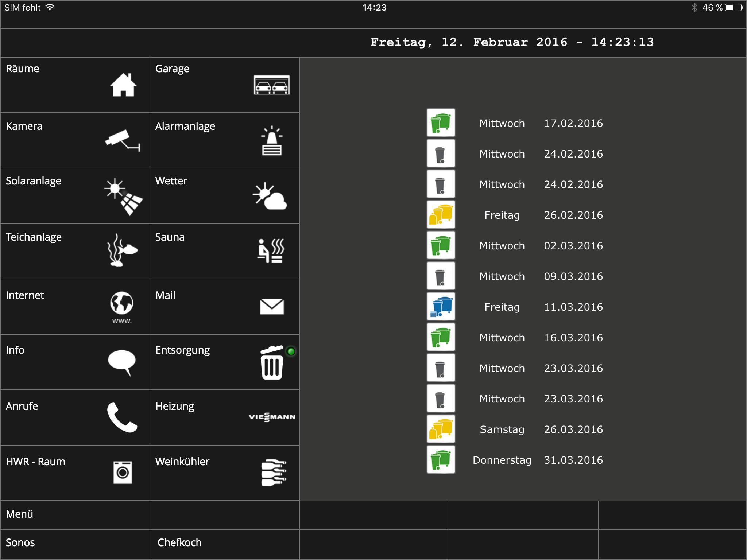This screenshot has width=747, height=560.
Task: Open the Mail envelope icon
Action: pyautogui.click(x=272, y=307)
